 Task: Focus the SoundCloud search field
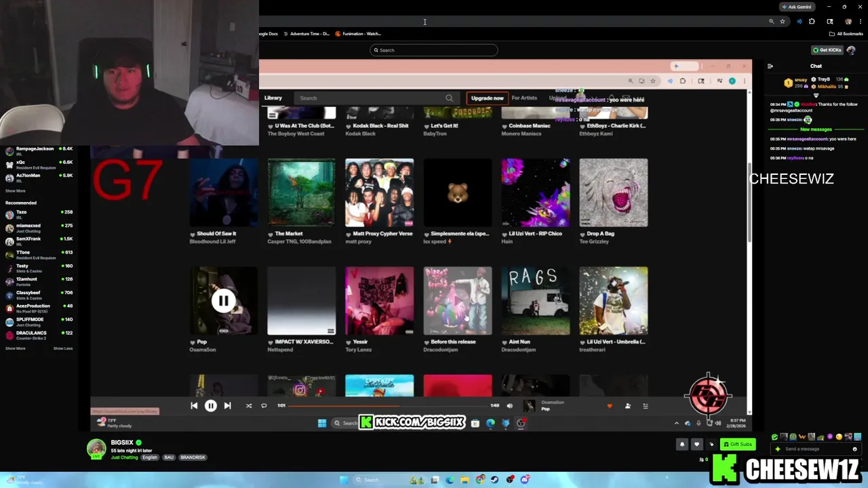coord(376,98)
